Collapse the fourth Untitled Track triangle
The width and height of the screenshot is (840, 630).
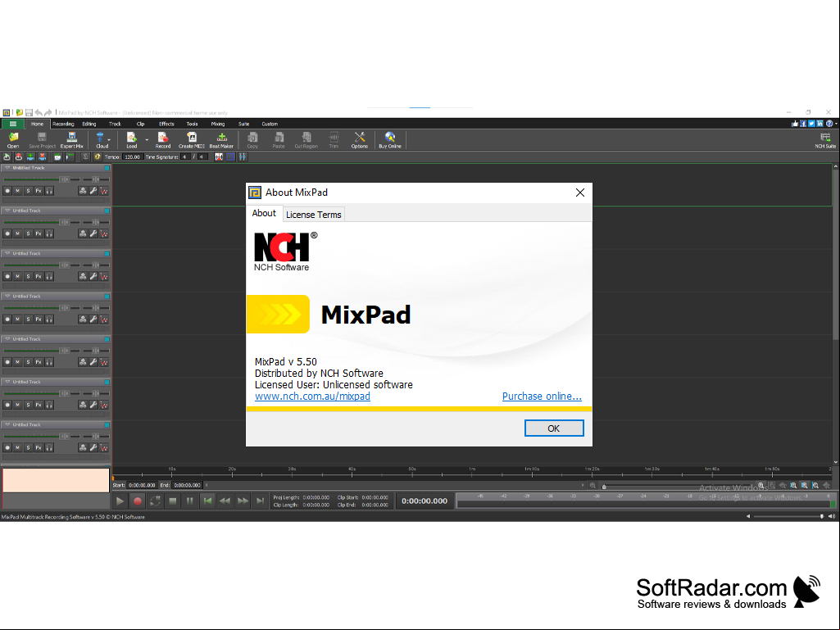point(7,297)
